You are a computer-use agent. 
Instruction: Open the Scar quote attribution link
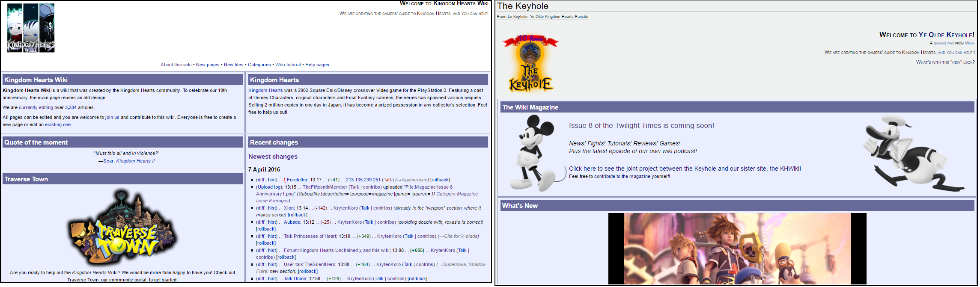point(108,161)
